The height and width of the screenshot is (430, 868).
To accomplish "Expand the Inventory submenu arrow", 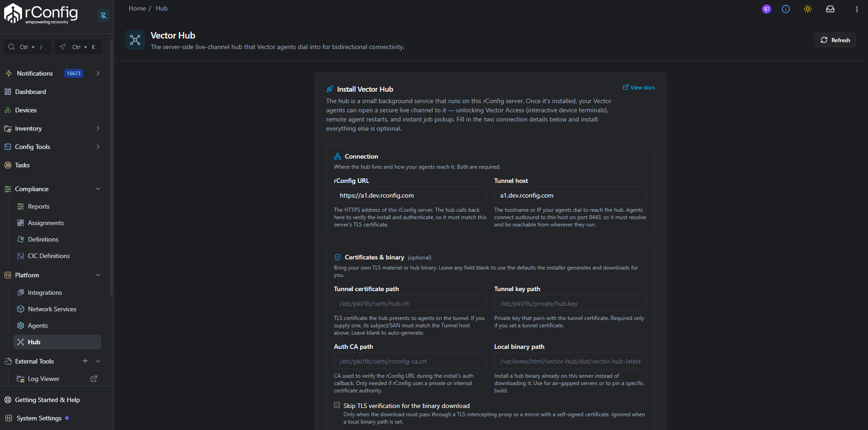I will point(98,128).
